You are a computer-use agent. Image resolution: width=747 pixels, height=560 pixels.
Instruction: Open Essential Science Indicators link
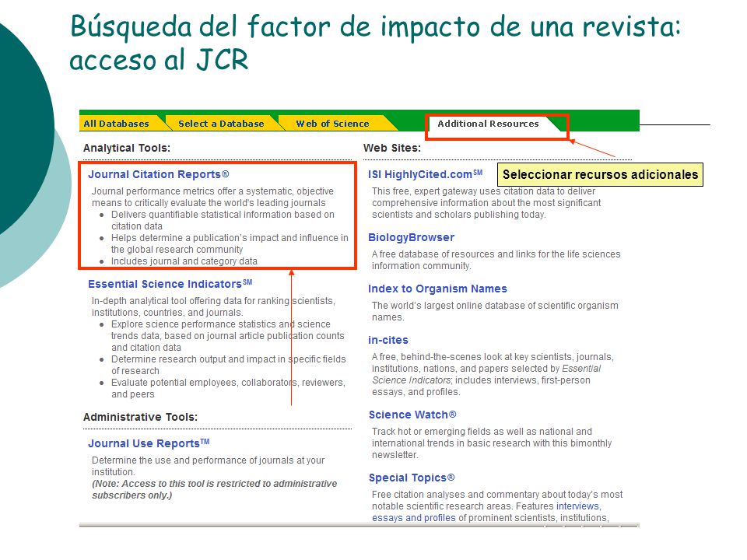click(170, 284)
